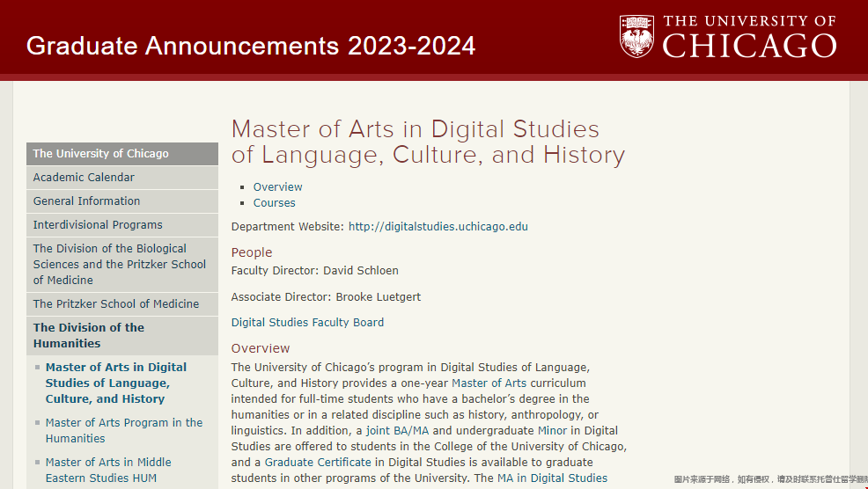Click the Overview section heading
868x489 pixels.
tap(261, 348)
